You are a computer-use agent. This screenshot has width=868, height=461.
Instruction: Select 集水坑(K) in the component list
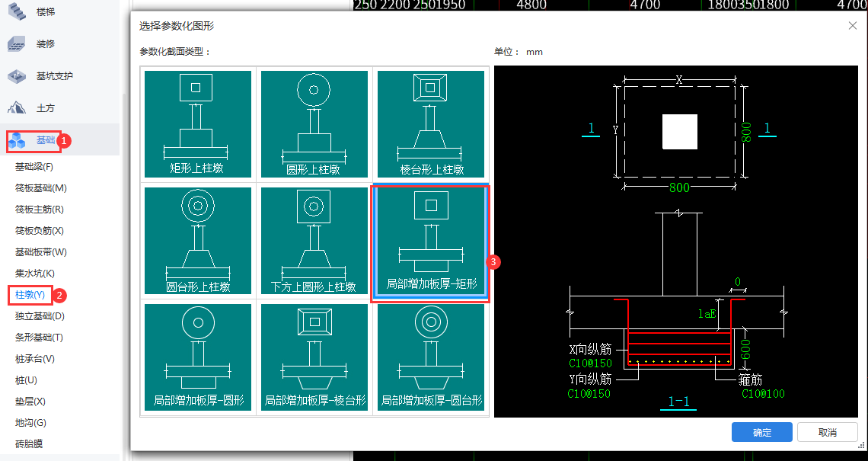[35, 273]
